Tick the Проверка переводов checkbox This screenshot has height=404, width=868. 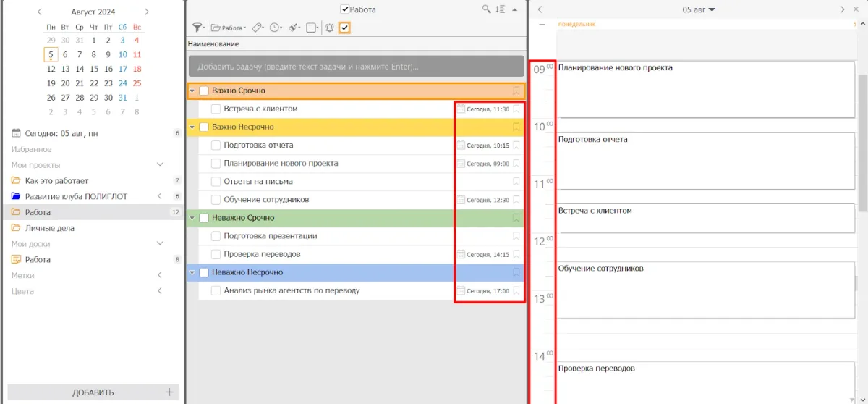216,254
